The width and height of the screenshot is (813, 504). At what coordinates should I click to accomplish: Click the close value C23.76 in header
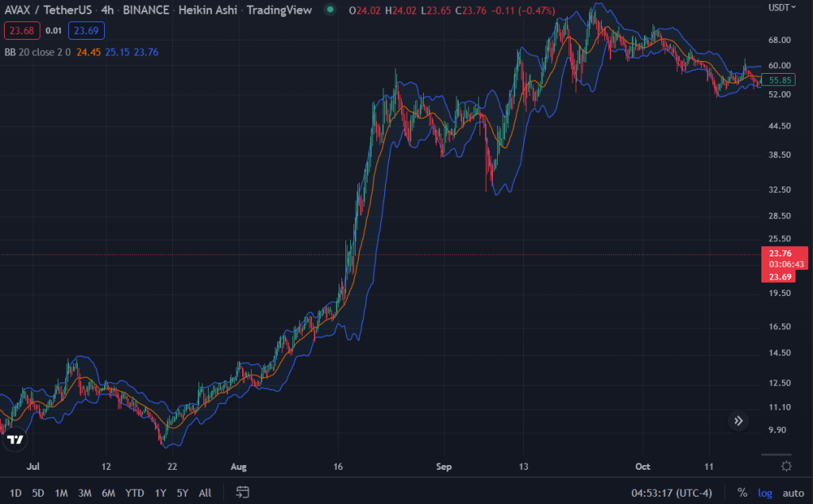pyautogui.click(x=471, y=10)
